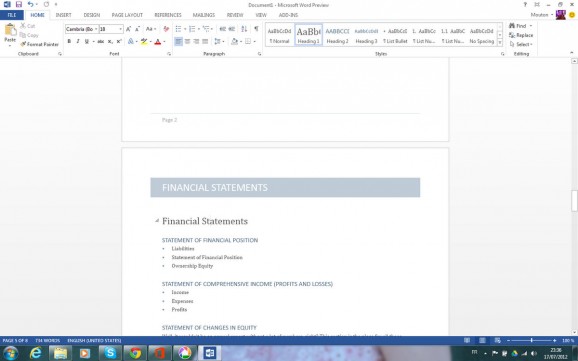
Task: Apply the No Spacing style
Action: pos(481,35)
